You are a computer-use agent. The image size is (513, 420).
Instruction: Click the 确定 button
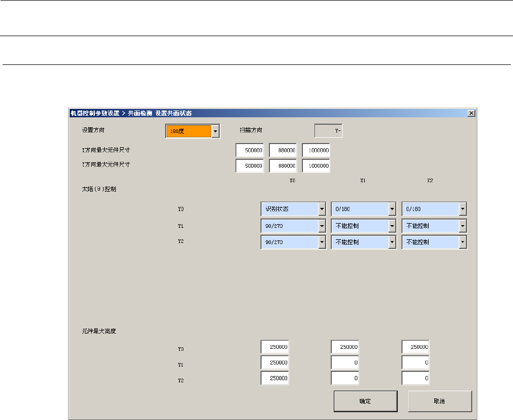point(365,401)
